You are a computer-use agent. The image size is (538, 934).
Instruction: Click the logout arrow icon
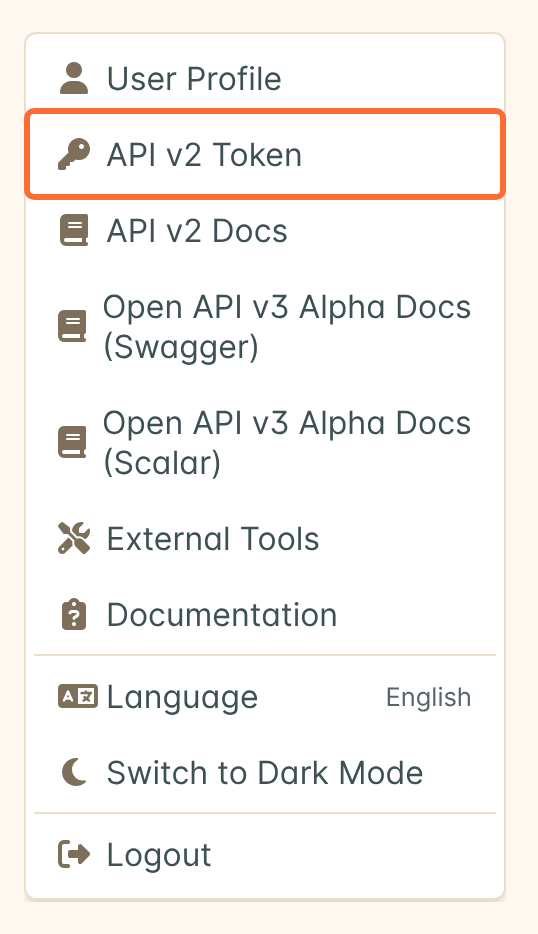pyautogui.click(x=74, y=855)
